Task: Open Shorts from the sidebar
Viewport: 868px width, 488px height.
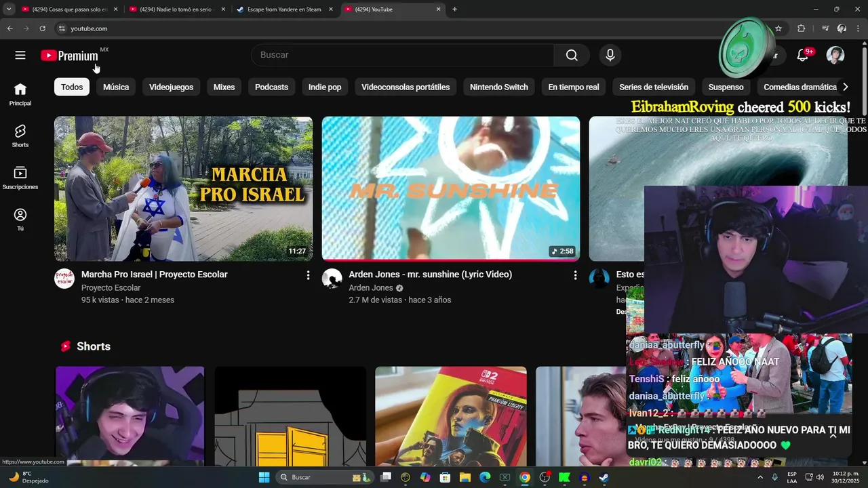Action: pos(20,136)
